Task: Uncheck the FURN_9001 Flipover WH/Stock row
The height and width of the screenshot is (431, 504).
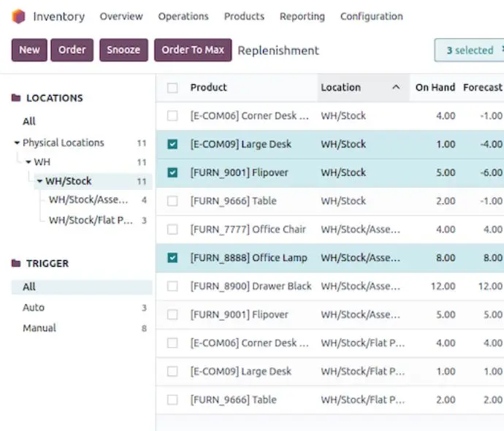Action: 172,172
